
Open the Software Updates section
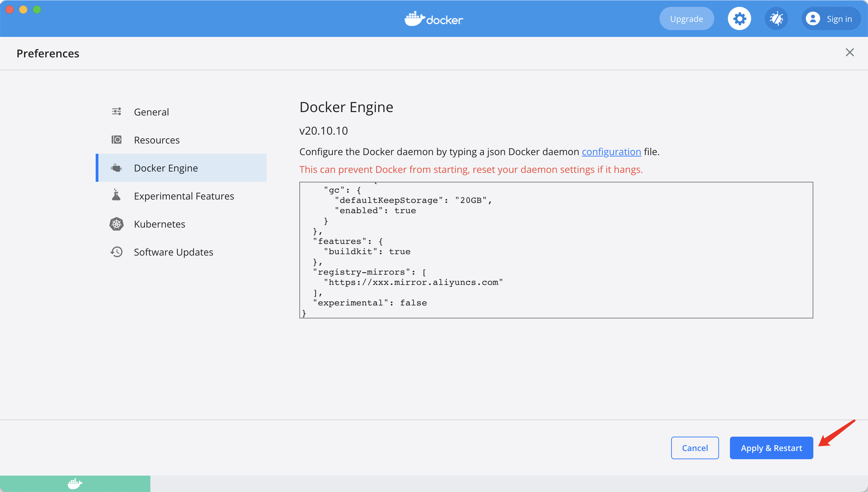pos(181,252)
